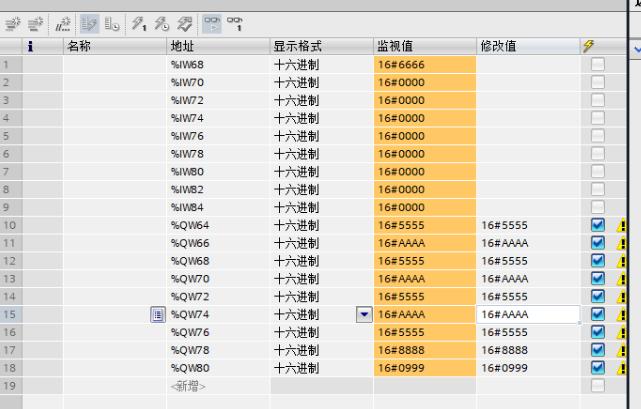Click the Insert row toolbar icon
Image resolution: width=641 pixels, height=409 pixels.
13,24
